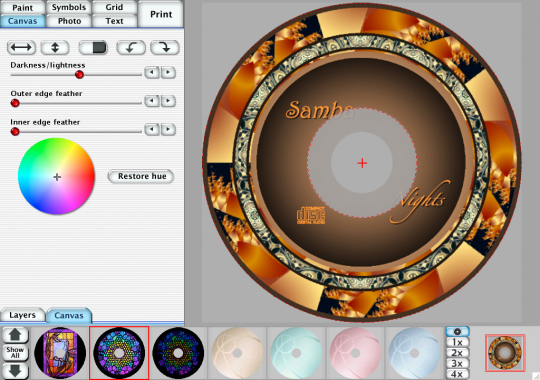This screenshot has height=380, width=540.
Task: Open the Photo tab
Action: pyautogui.click(x=69, y=21)
